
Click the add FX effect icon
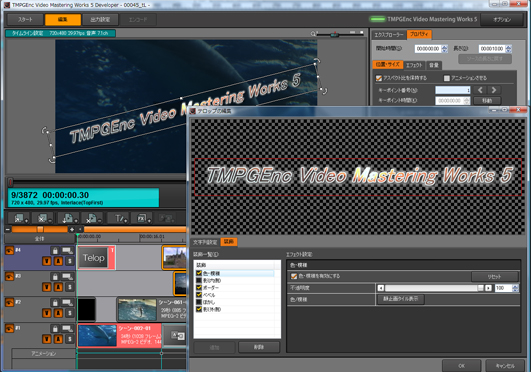(x=143, y=219)
